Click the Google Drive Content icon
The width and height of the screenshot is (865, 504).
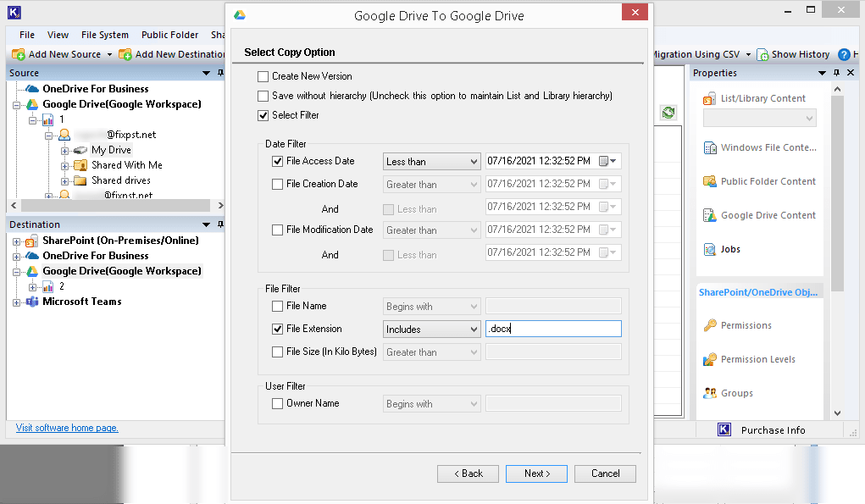[x=709, y=216]
